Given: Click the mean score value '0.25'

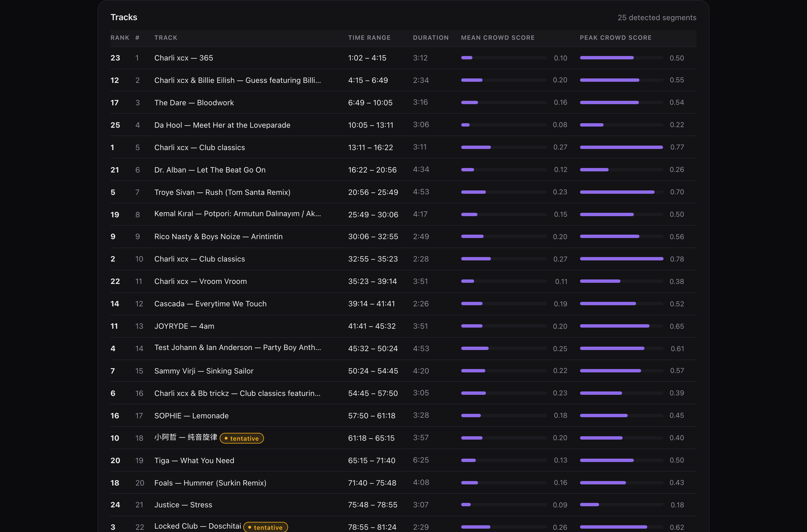Looking at the screenshot, I should 560,349.
